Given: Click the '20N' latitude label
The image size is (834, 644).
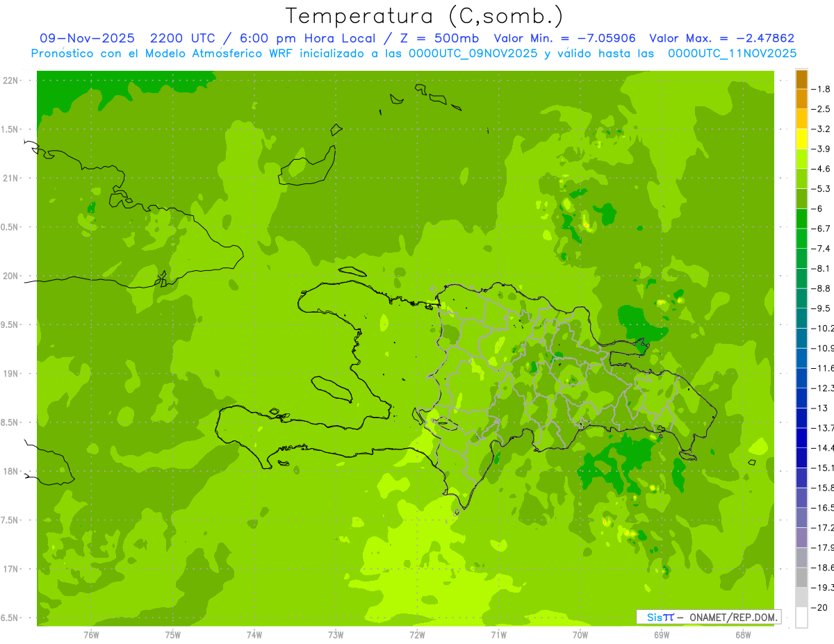Looking at the screenshot, I should tap(10, 276).
